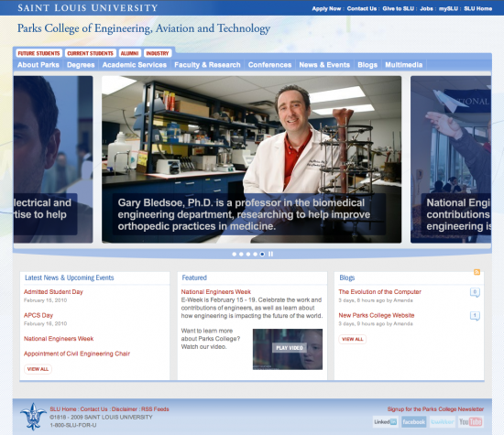Screen dimensions: 504x435
Task: Click the SLU Home link in the footer
Action: (x=63, y=409)
